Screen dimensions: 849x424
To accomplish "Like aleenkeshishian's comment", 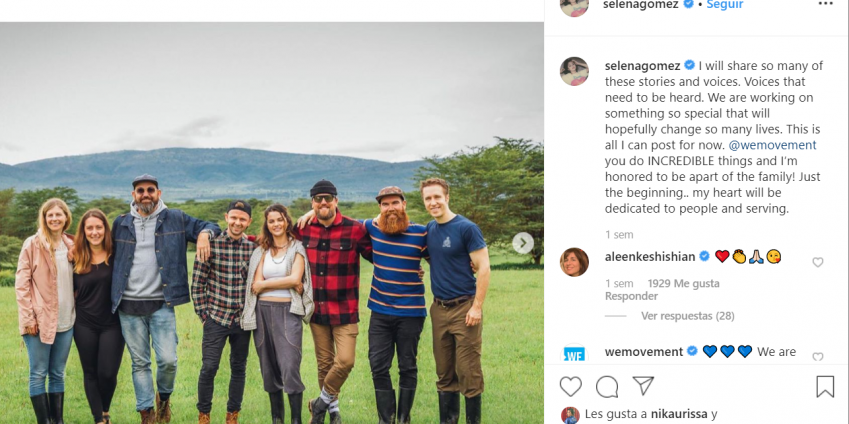I will click(x=818, y=262).
